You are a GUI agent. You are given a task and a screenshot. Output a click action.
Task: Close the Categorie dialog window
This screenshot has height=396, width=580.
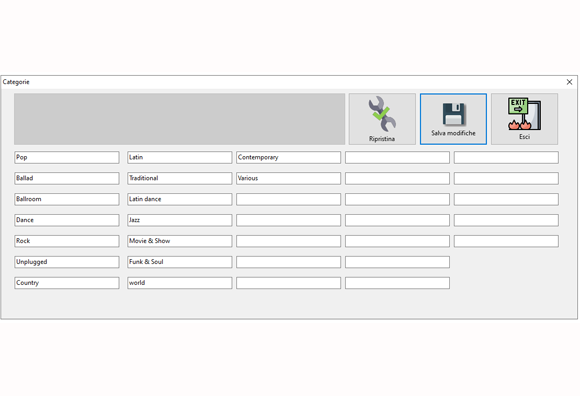(x=569, y=82)
